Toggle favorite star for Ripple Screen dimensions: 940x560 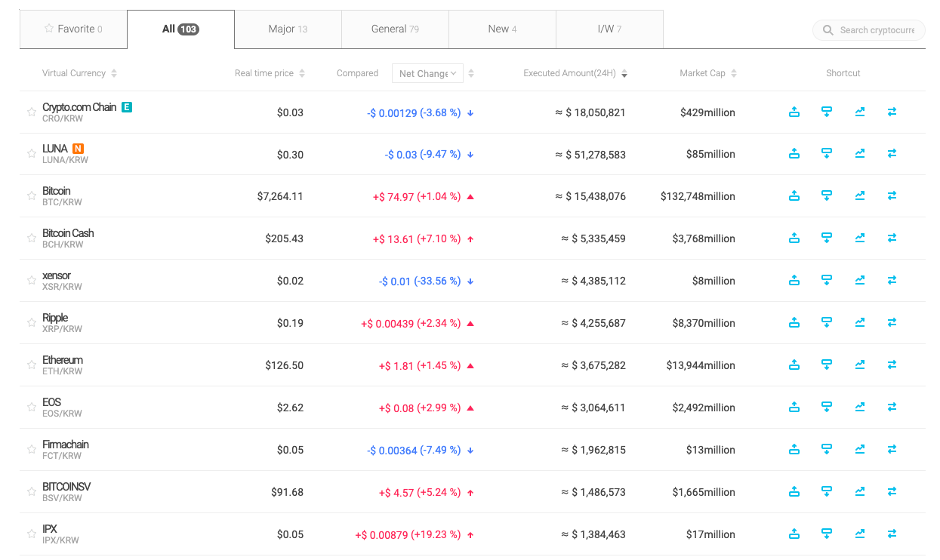pyautogui.click(x=32, y=322)
